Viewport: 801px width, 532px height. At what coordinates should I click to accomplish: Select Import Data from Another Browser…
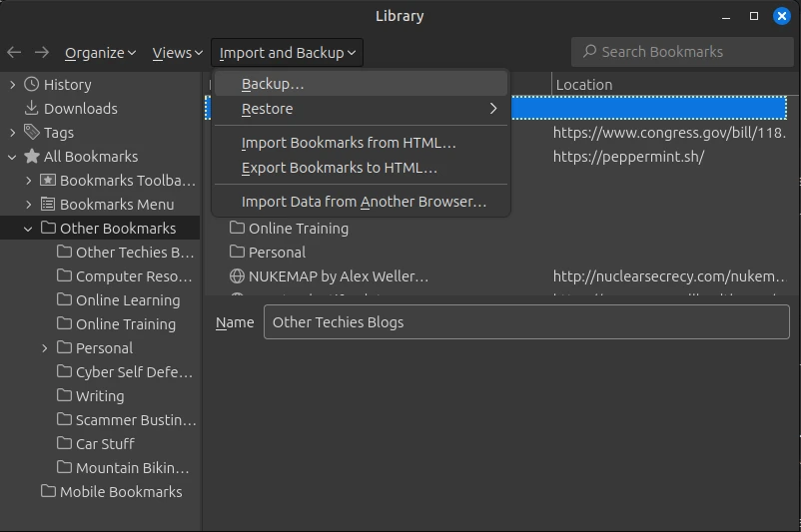(361, 202)
